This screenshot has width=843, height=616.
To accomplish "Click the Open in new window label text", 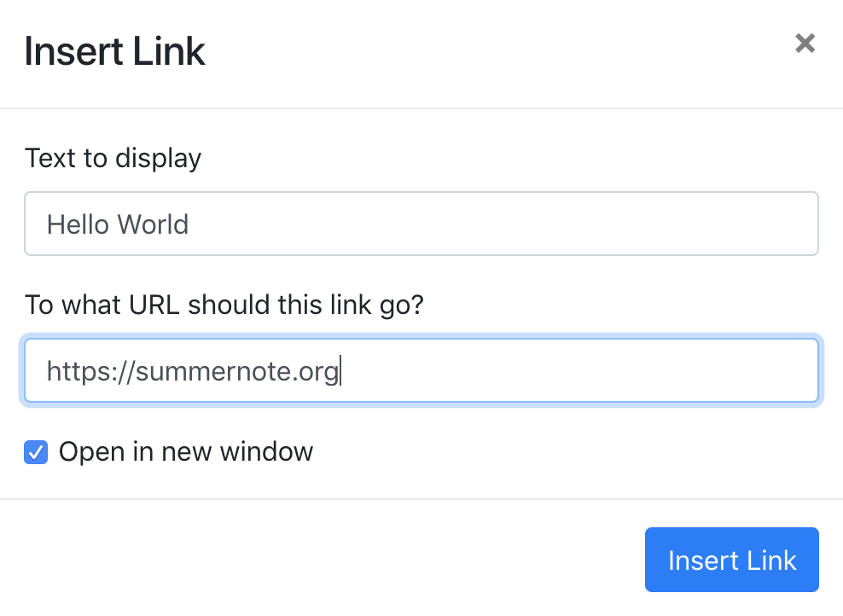I will coord(185,452).
